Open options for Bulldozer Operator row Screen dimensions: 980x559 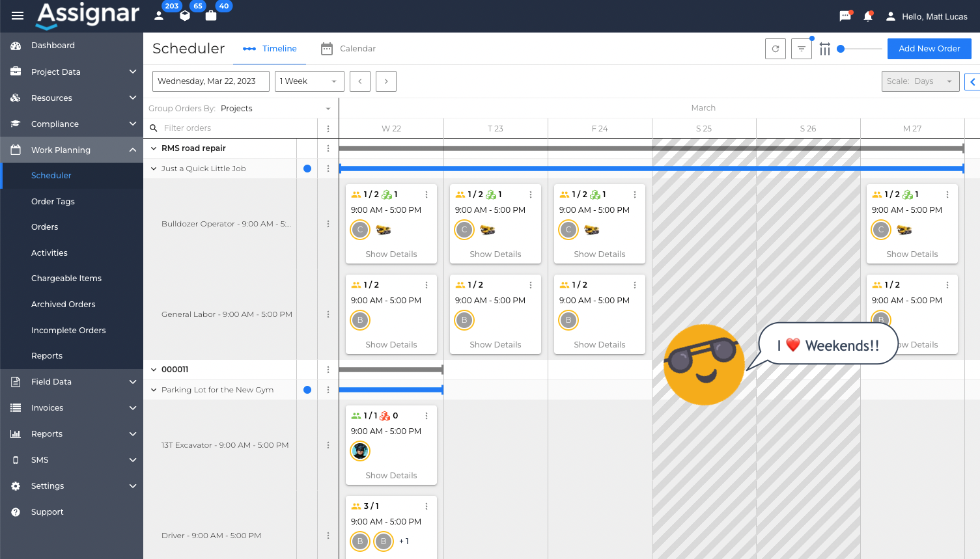pos(328,224)
